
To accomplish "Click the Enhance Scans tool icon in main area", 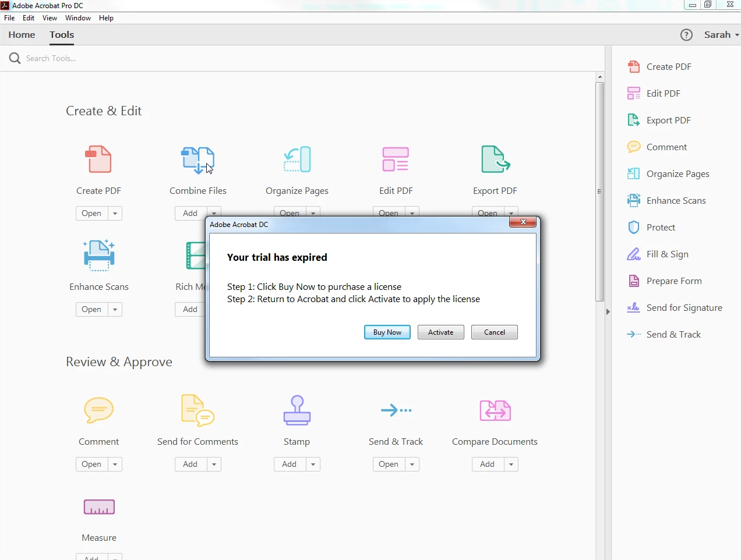I will [x=99, y=255].
